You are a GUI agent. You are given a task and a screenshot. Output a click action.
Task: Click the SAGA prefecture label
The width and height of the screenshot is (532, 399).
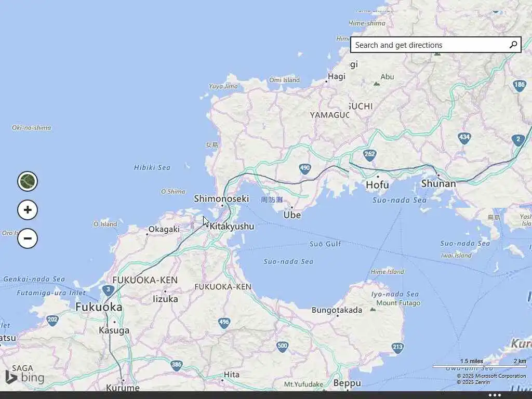point(23,368)
